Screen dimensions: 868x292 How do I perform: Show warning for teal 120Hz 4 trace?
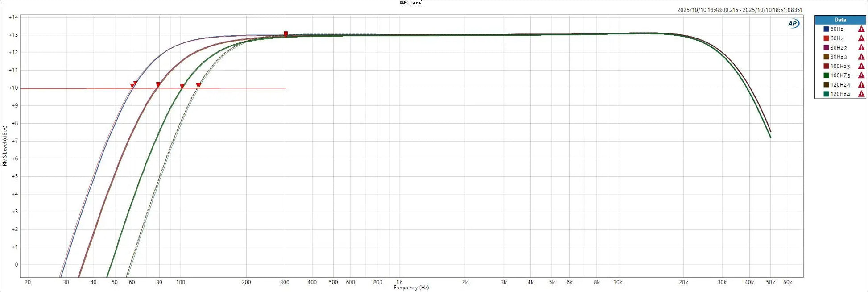pyautogui.click(x=861, y=94)
